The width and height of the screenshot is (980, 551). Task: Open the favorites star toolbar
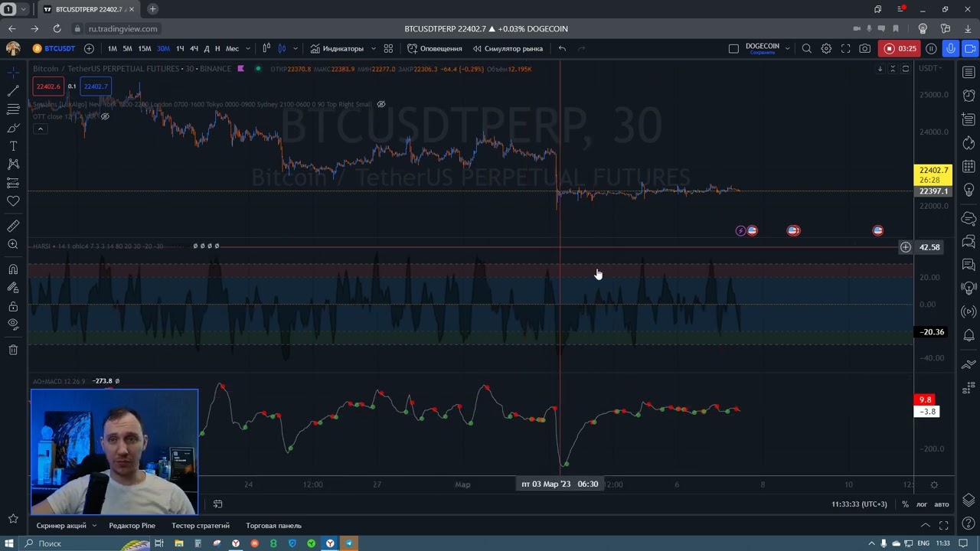pos(13,520)
